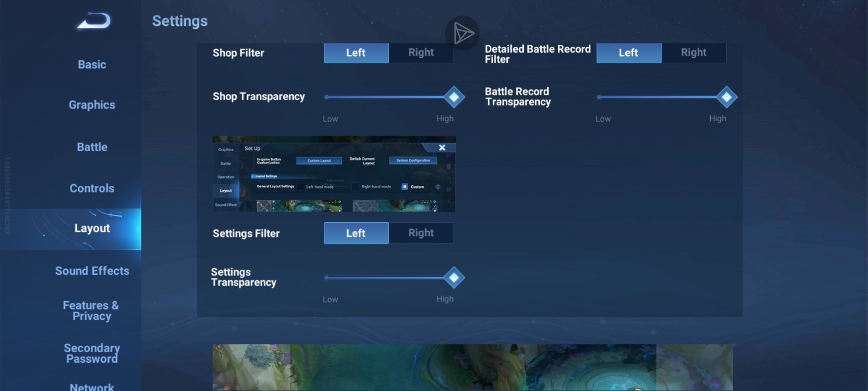Click the Set Up preview thumbnail
The image size is (868, 391).
[334, 174]
